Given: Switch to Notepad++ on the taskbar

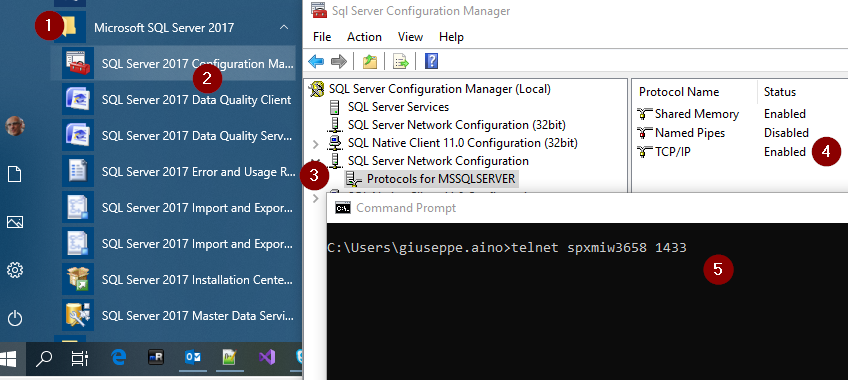Looking at the screenshot, I should (229, 357).
